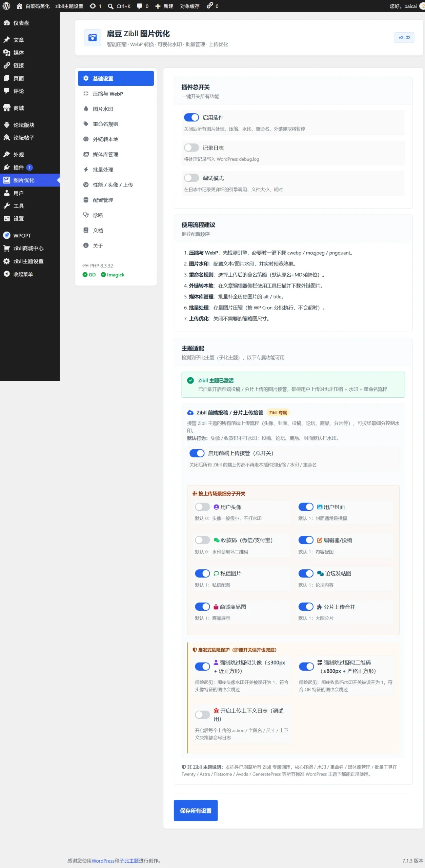Toggle the 私信图片 switch
425x868 pixels.
click(202, 573)
